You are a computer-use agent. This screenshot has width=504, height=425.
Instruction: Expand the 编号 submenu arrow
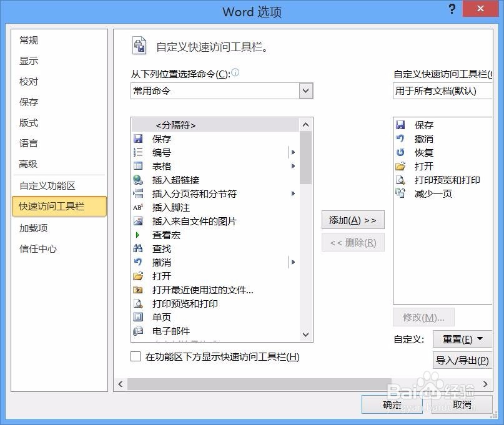tap(293, 152)
